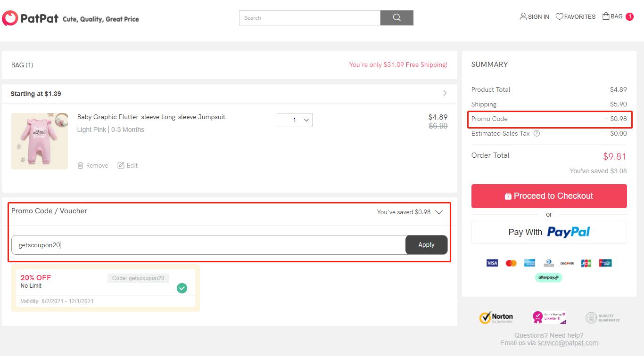The height and width of the screenshot is (356, 644).
Task: Open Sign In user icon
Action: click(x=523, y=16)
